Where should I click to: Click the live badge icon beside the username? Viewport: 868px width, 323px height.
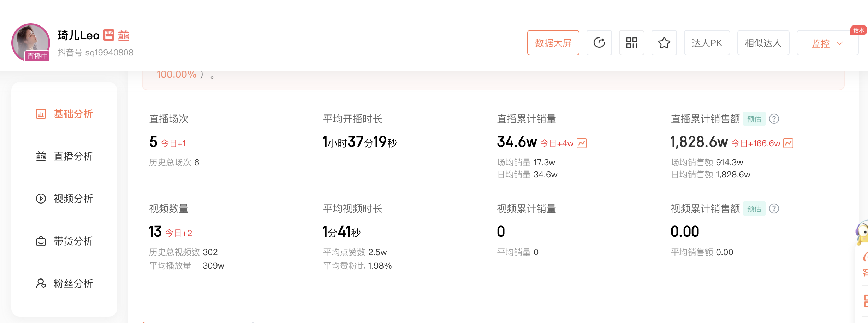(124, 35)
